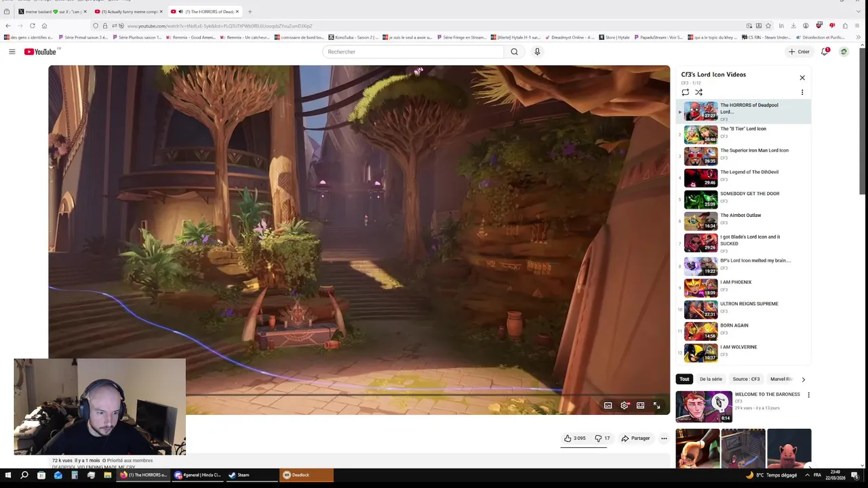The height and width of the screenshot is (488, 868).
Task: Open first Shorts thumbnail below the Baroness video
Action: 698,448
